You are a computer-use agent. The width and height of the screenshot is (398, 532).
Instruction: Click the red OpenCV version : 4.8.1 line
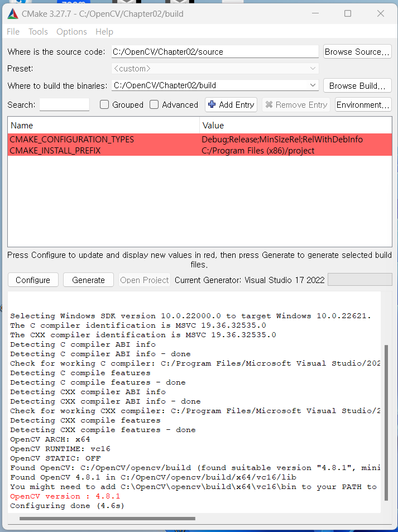(x=65, y=496)
